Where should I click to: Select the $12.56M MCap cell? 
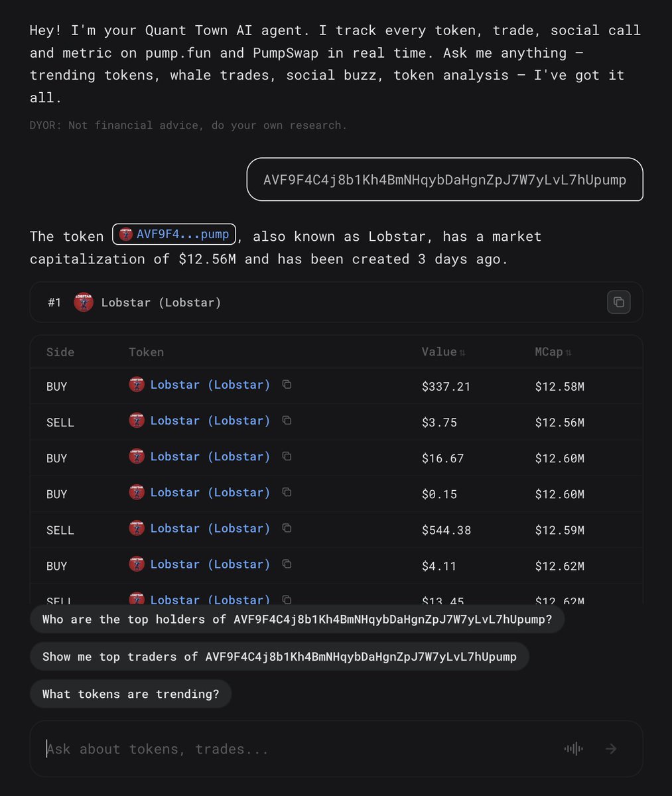pos(560,422)
